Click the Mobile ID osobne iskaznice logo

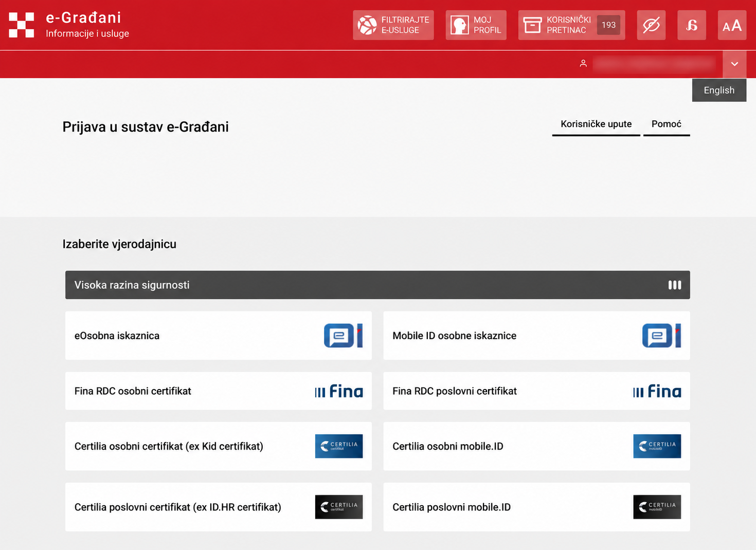click(x=662, y=336)
